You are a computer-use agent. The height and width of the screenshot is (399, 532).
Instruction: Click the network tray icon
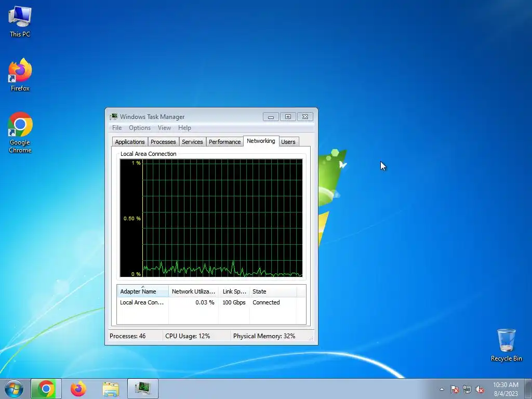pos(467,389)
